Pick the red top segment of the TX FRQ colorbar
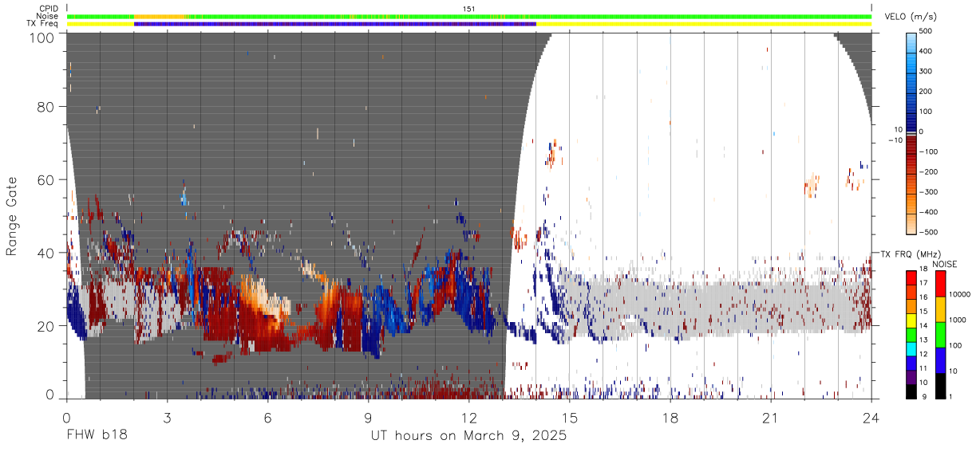 [910, 278]
